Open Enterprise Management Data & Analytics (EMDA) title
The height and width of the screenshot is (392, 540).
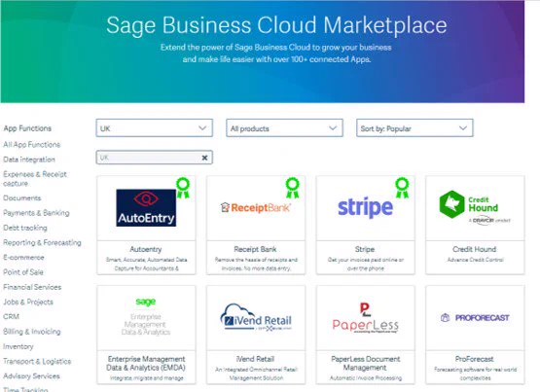tap(146, 363)
